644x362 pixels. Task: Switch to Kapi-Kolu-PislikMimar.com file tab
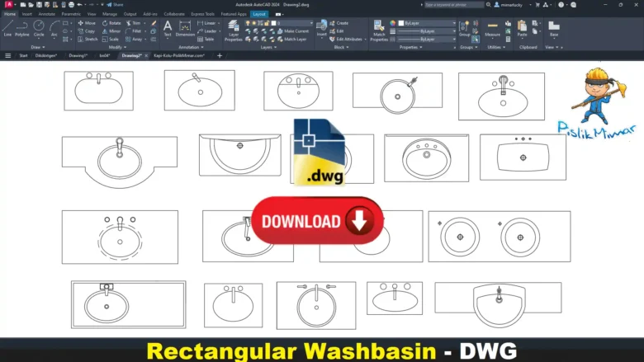[179, 55]
